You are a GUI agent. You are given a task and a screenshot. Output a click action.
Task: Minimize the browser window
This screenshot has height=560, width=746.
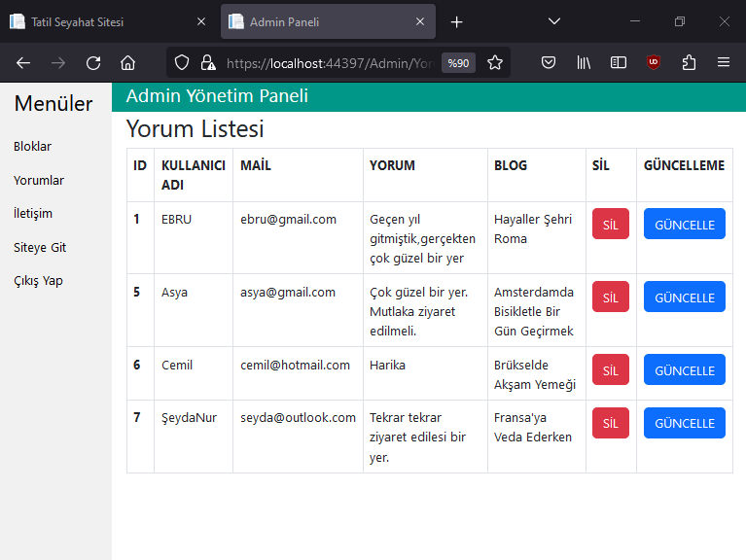[635, 21]
